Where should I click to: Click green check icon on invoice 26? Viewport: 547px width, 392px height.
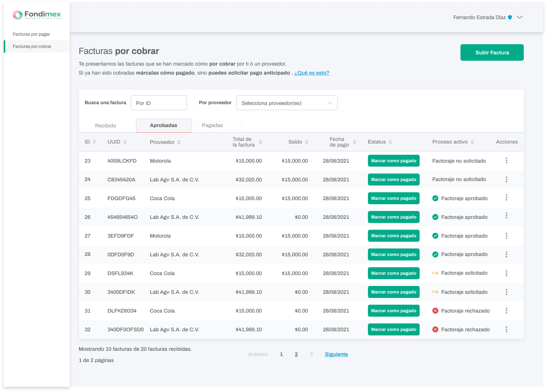435,217
